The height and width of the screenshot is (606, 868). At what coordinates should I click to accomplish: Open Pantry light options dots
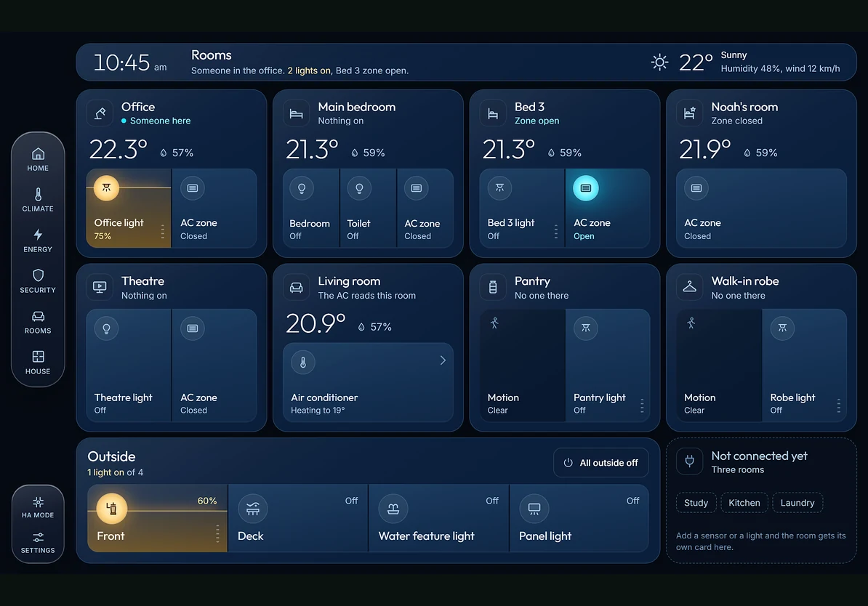tap(642, 405)
